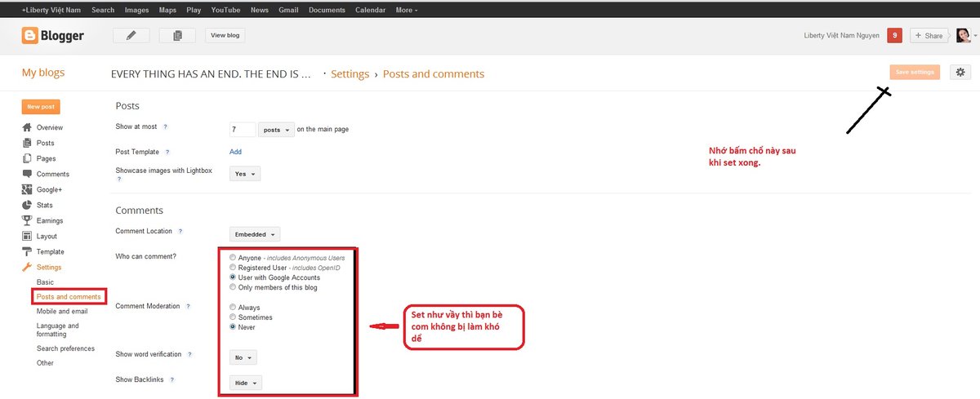Click the Blogger logo icon
Viewport: 980px width, 399px height.
[x=30, y=35]
